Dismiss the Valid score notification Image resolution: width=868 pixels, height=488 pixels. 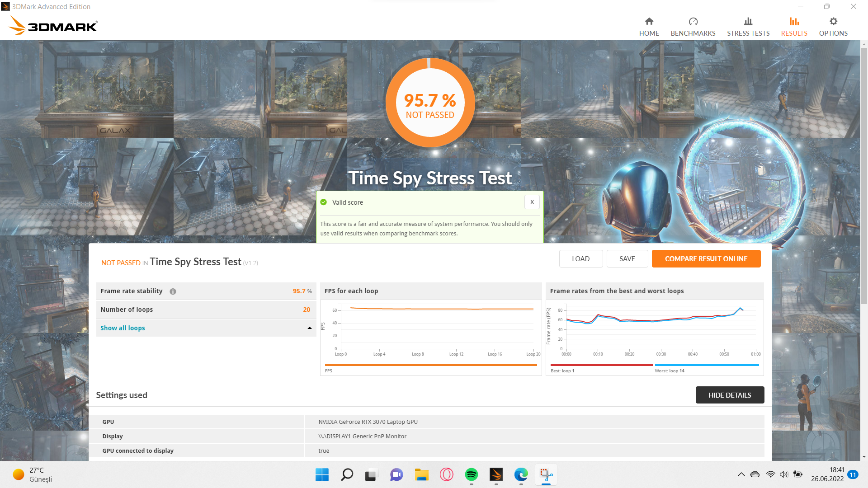pyautogui.click(x=532, y=202)
